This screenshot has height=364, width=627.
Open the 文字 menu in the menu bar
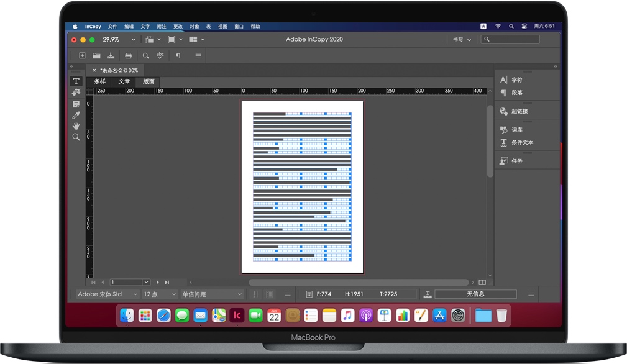point(145,26)
